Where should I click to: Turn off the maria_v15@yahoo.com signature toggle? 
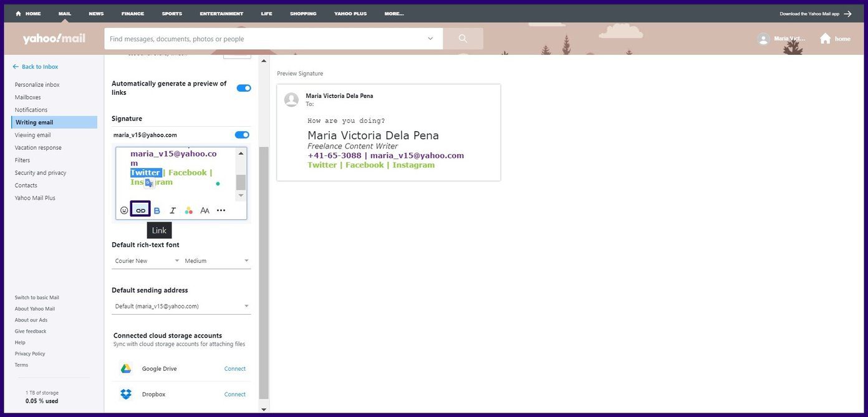(x=242, y=135)
